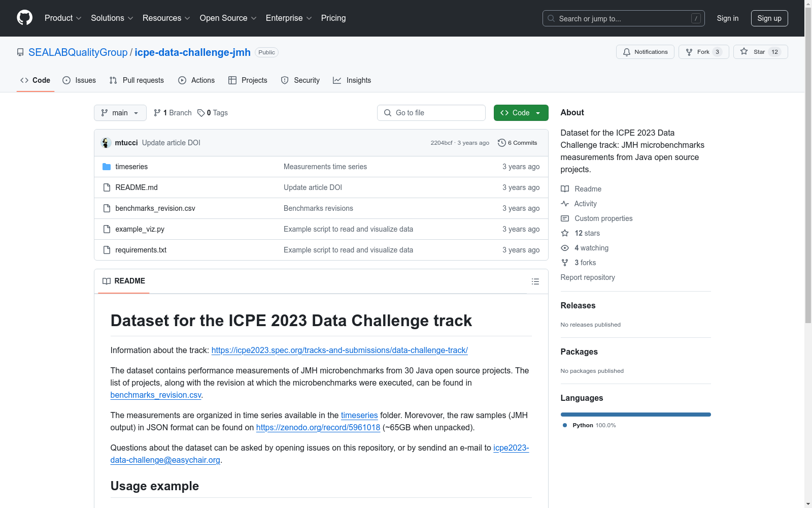Image resolution: width=812 pixels, height=508 pixels.
Task: Click the README.md file icon
Action: pyautogui.click(x=107, y=187)
